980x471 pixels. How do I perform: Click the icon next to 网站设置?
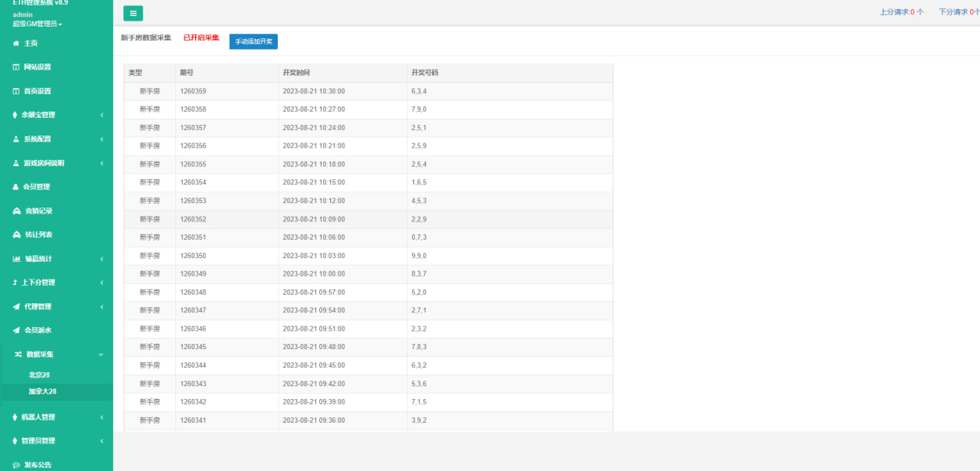16,67
